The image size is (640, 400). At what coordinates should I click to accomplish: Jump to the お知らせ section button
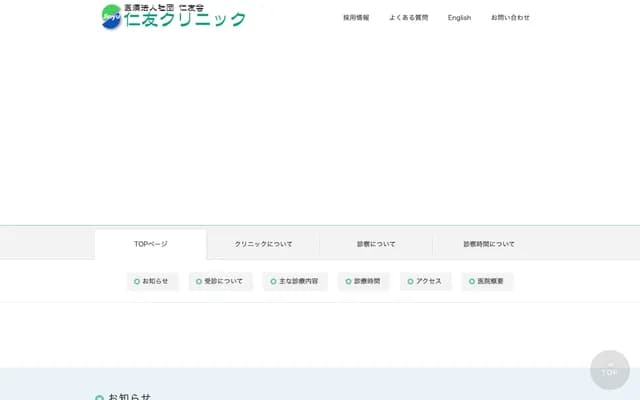coord(151,282)
